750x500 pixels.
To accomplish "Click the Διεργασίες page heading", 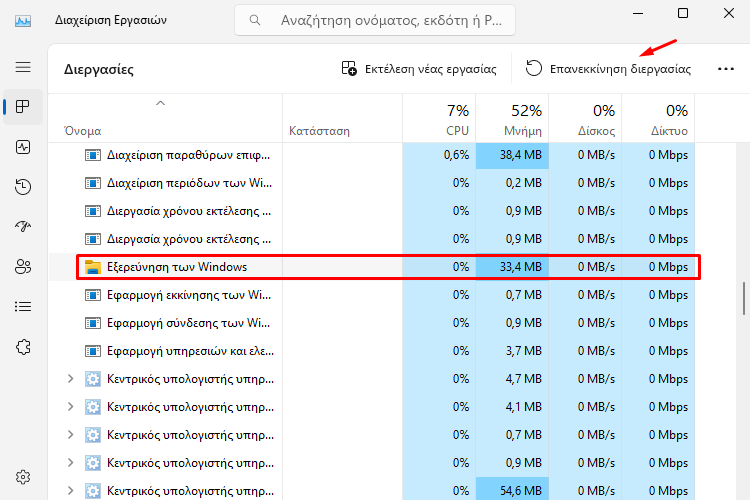I will 99,69.
